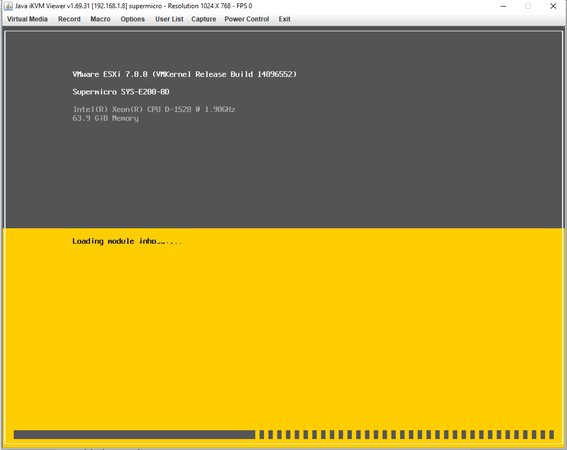Open the User List menu
The height and width of the screenshot is (450, 567).
[169, 19]
